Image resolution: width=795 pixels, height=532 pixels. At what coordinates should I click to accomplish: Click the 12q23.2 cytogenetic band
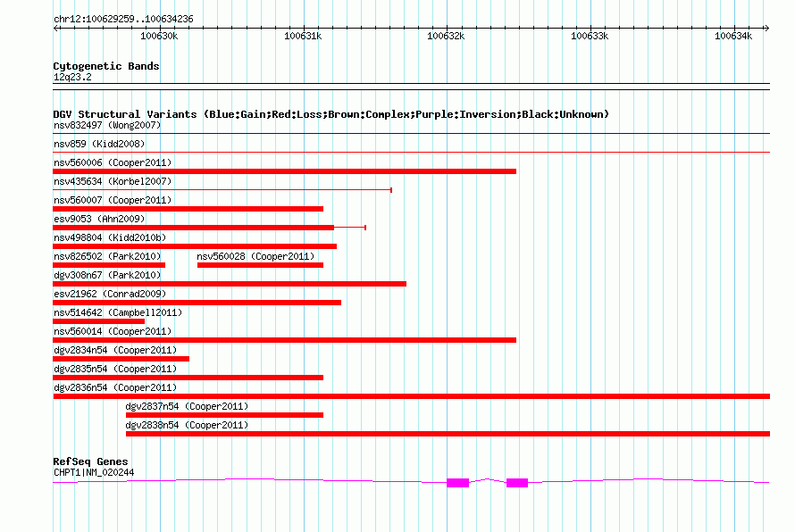(72, 77)
